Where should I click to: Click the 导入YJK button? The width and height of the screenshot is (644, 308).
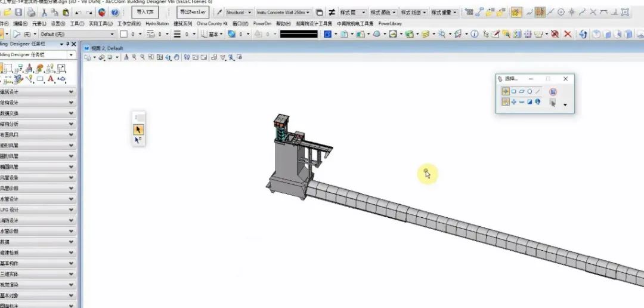coord(145,12)
